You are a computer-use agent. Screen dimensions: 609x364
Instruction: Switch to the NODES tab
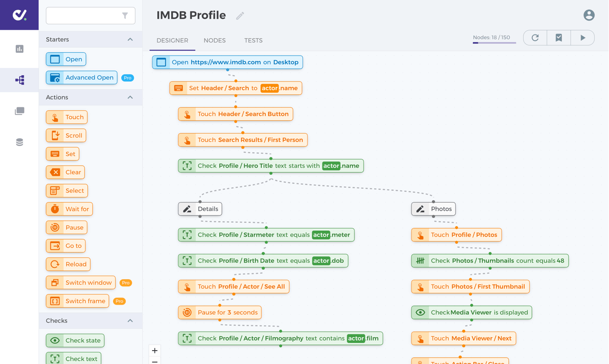(x=214, y=41)
